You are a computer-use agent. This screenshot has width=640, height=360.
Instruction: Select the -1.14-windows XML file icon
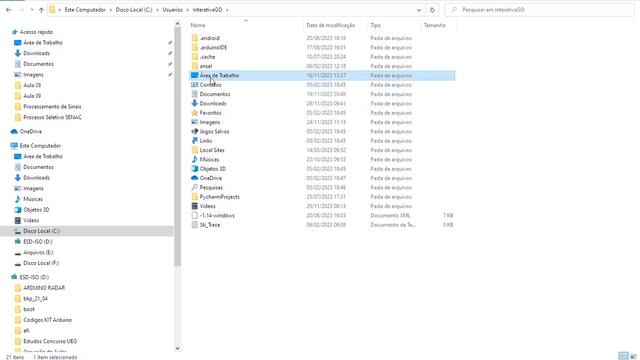point(195,216)
